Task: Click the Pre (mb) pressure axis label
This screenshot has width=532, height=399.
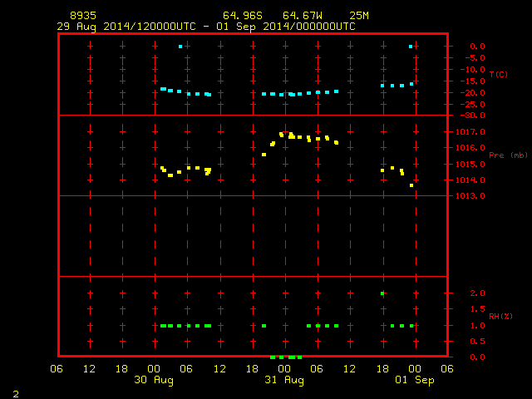Action: 508,155
